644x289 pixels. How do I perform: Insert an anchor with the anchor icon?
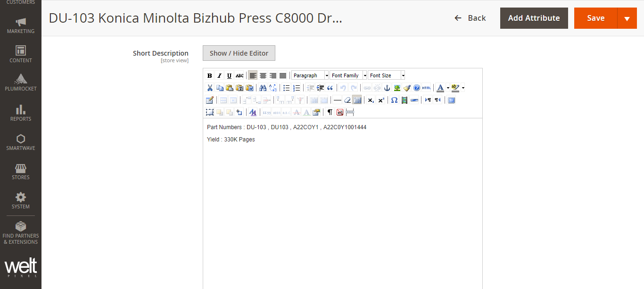point(387,88)
